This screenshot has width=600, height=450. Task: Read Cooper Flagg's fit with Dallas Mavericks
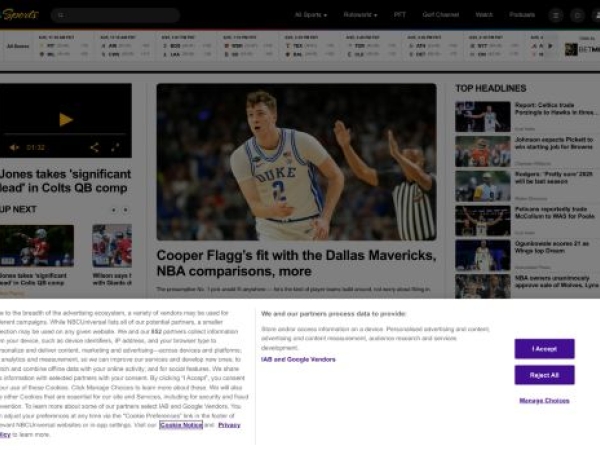[297, 263]
